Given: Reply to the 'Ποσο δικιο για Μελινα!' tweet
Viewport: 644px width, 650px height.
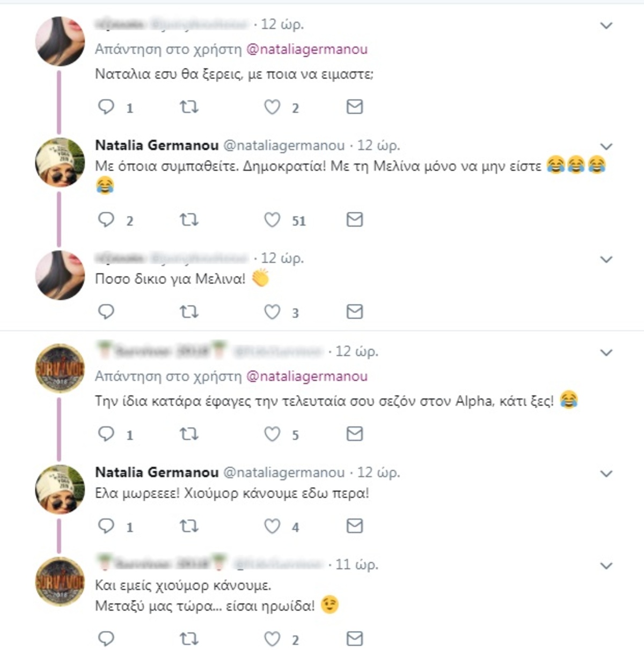Looking at the screenshot, I should [x=106, y=312].
